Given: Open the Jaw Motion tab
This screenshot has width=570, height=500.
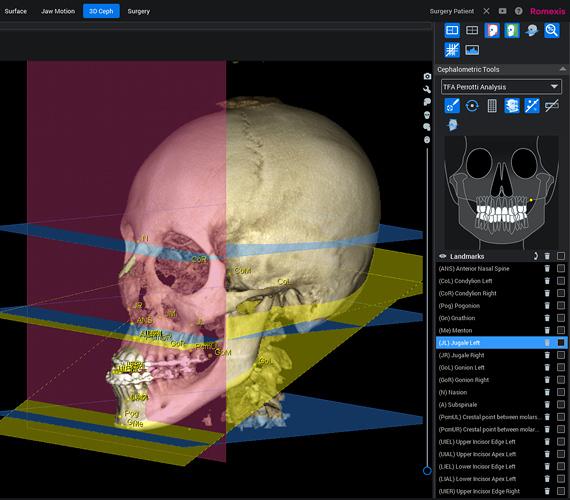Looking at the screenshot, I should [58, 11].
